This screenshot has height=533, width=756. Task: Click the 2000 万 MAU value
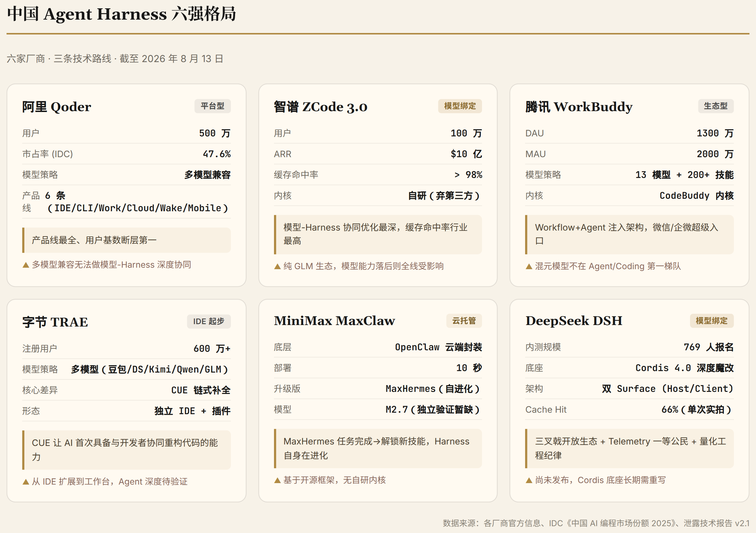coord(715,154)
